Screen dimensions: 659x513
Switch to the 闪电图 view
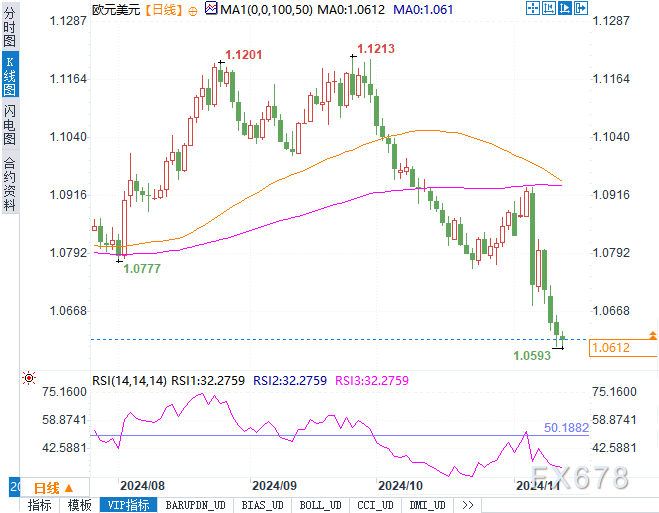point(9,124)
